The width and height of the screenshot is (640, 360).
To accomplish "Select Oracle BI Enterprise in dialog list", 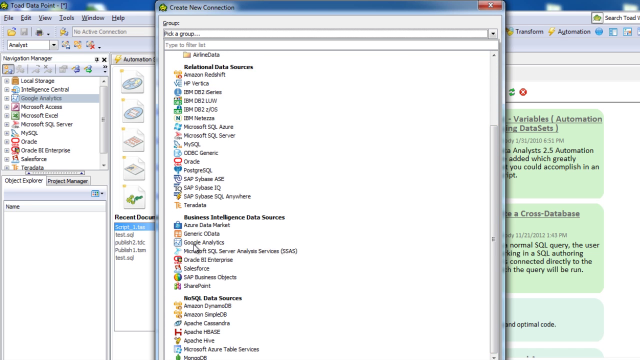I will tap(208, 260).
